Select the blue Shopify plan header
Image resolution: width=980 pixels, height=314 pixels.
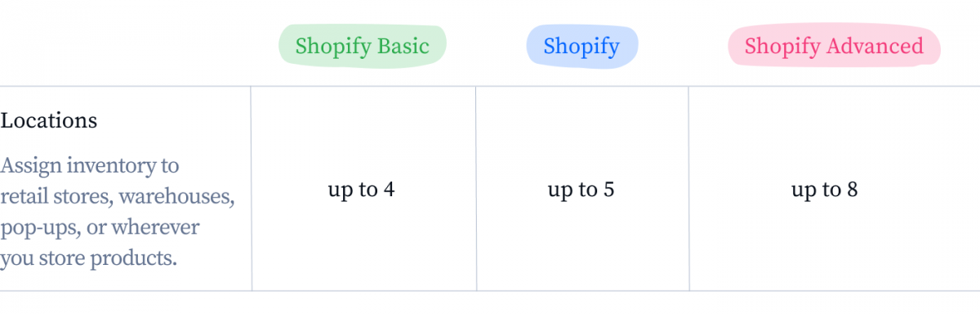pyautogui.click(x=581, y=46)
